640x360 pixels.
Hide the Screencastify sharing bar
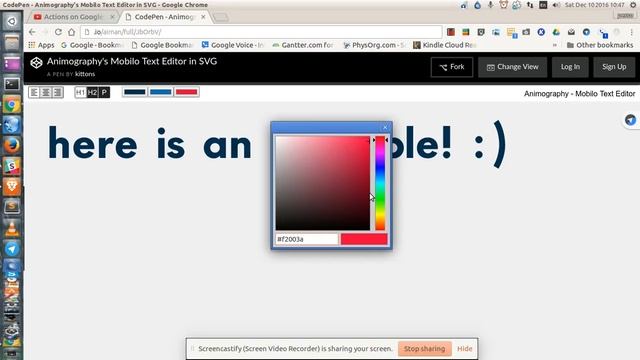click(464, 349)
